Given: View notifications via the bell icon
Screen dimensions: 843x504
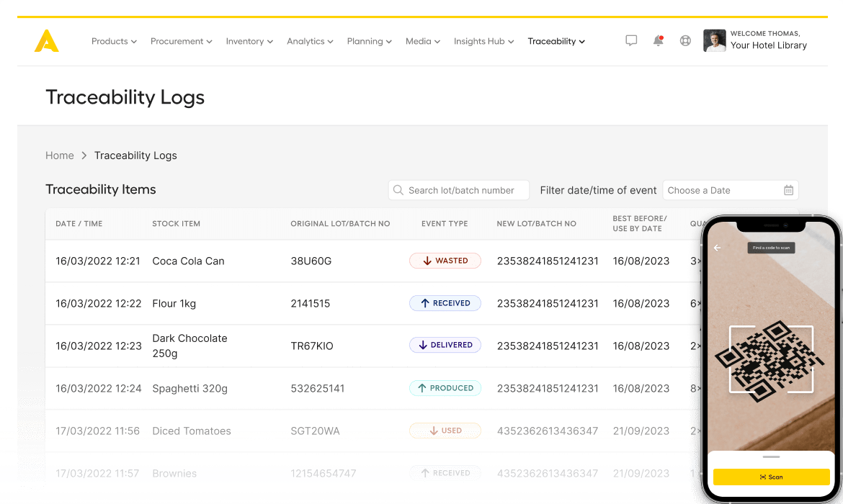Looking at the screenshot, I should [658, 40].
